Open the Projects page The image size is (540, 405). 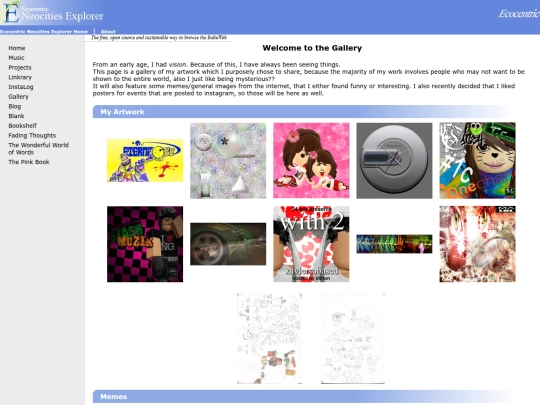click(x=20, y=68)
